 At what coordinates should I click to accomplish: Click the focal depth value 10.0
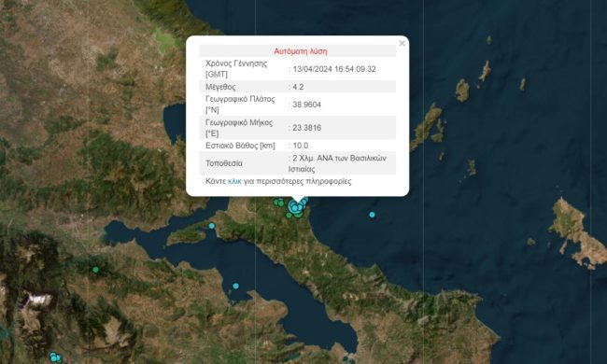tap(301, 146)
